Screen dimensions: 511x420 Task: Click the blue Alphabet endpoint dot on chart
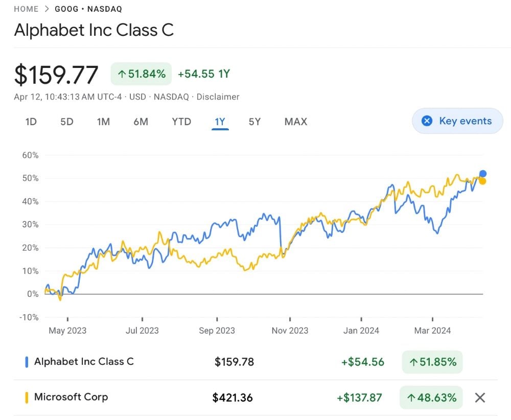click(x=483, y=174)
